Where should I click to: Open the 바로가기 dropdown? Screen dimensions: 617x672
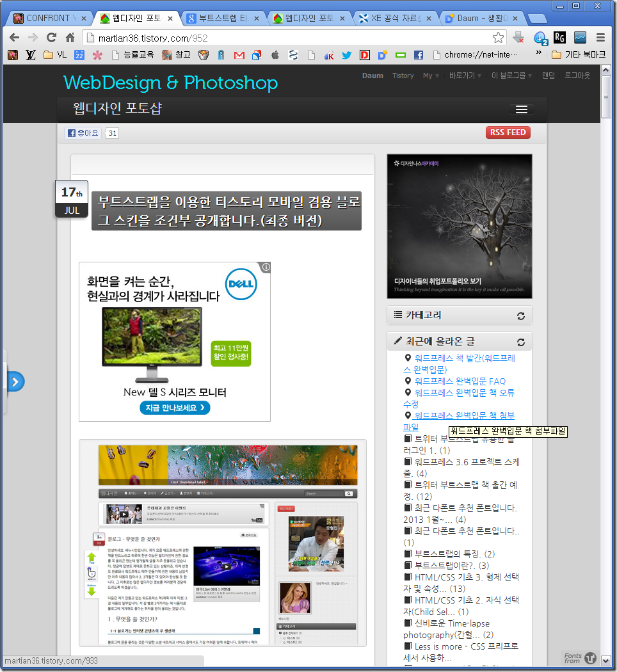[x=465, y=76]
